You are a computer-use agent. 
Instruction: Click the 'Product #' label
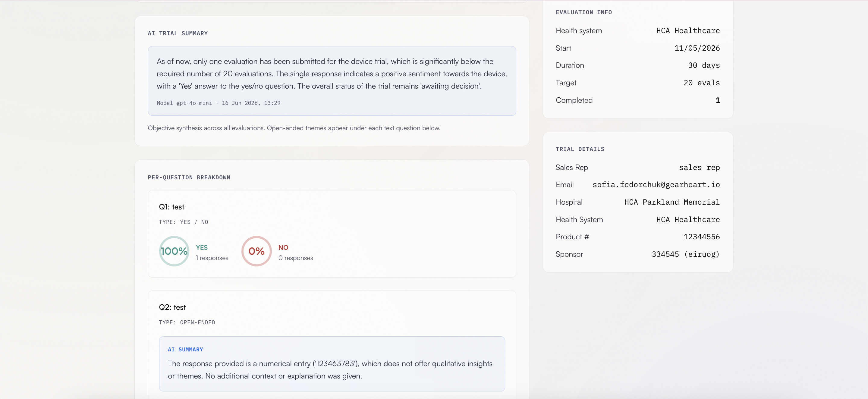(x=572, y=237)
